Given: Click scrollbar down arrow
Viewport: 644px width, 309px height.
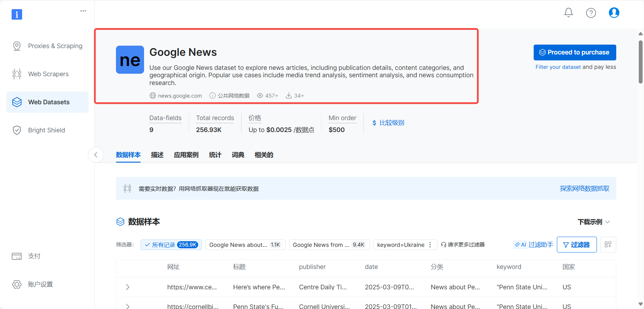Looking at the screenshot, I should pos(640,304).
